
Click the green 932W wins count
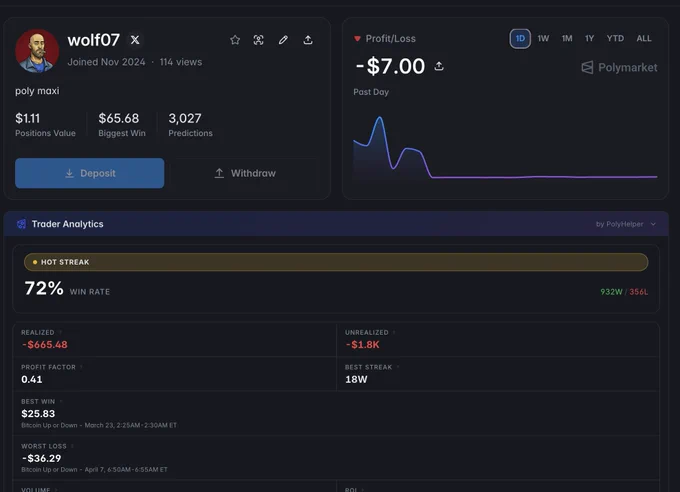click(x=611, y=292)
